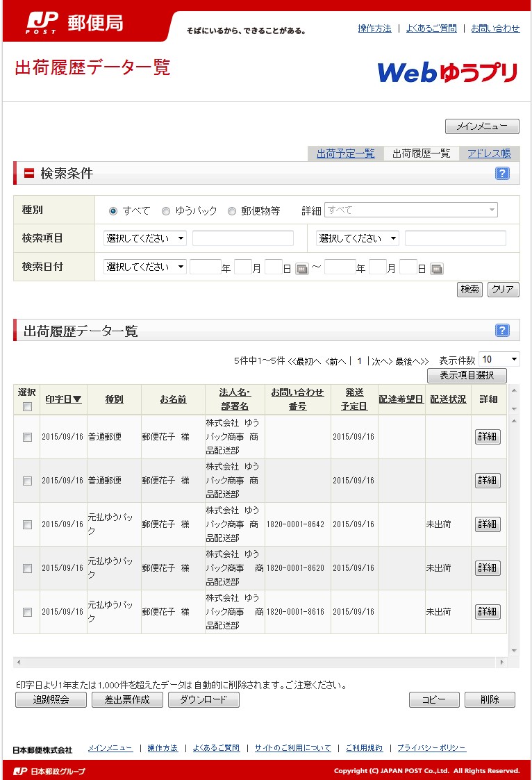
Task: Open the start date calendar picker icon
Action: [x=301, y=269]
